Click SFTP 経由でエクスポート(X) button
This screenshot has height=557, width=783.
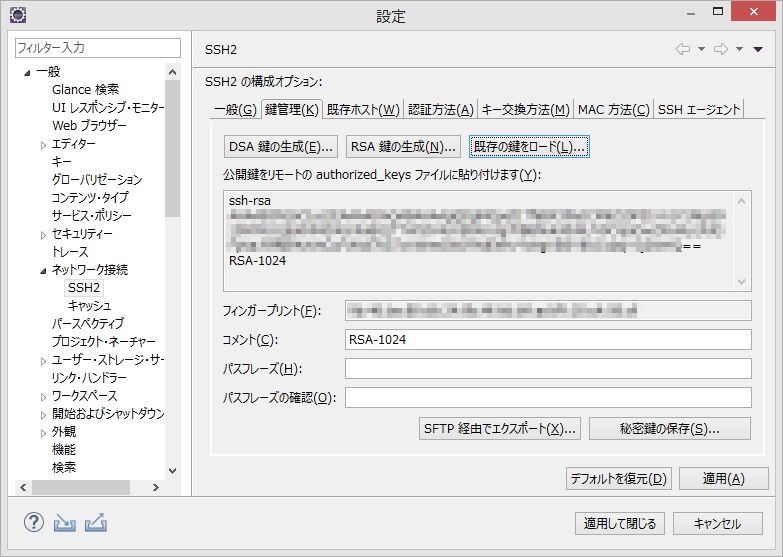click(x=499, y=429)
